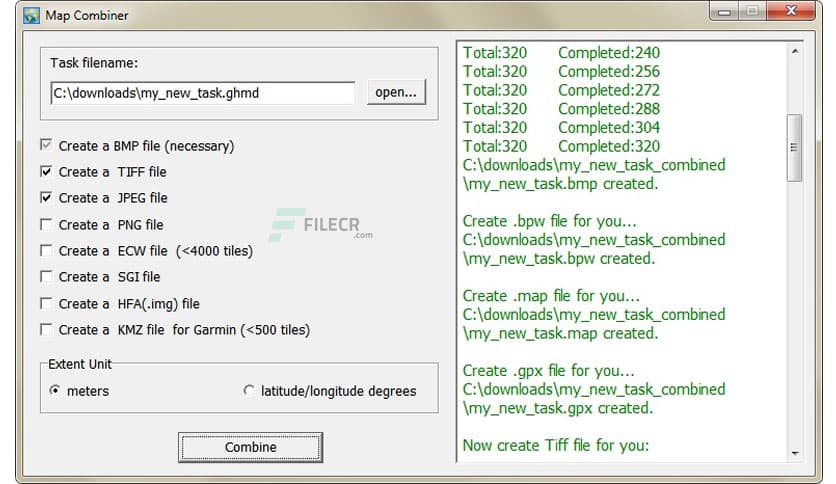Click log text 'my_new_task.bmp created.'
The height and width of the screenshot is (484, 836).
[560, 184]
